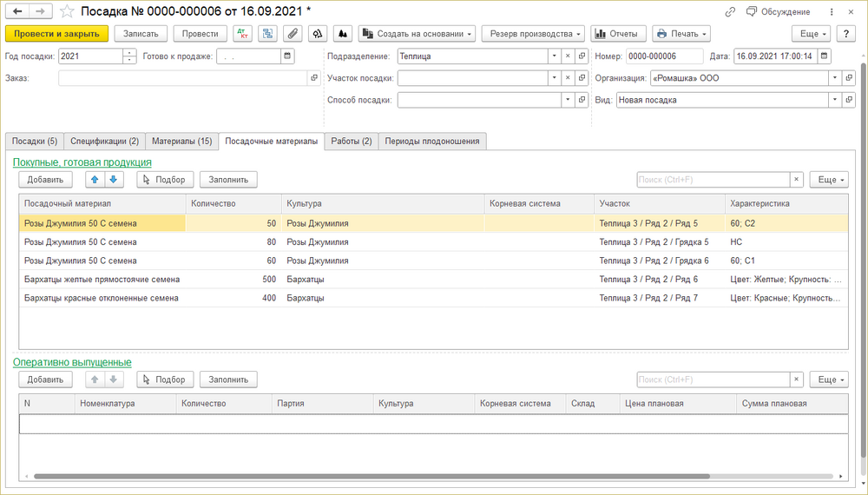Viewport: 868px width, 495px height.
Task: Expand the Вид dropdown list
Action: tap(835, 100)
